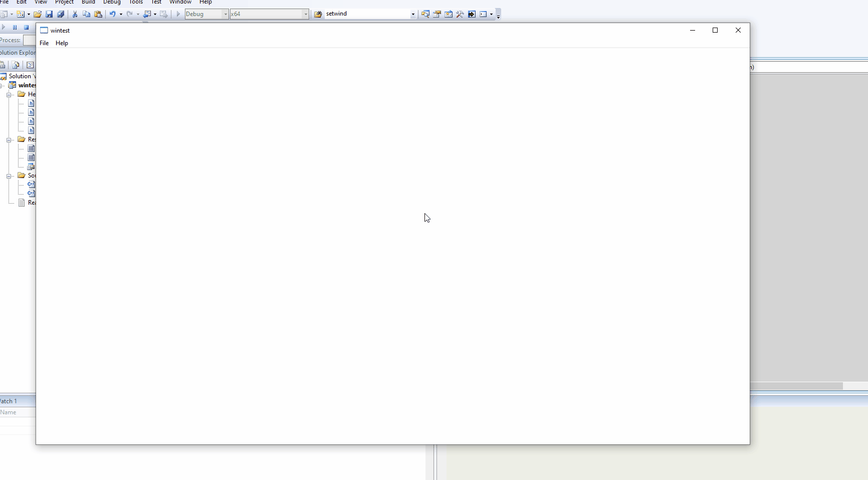
Task: Click the Redo arrow icon
Action: (x=129, y=14)
